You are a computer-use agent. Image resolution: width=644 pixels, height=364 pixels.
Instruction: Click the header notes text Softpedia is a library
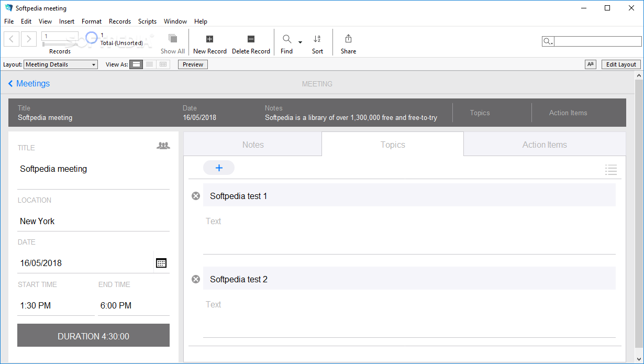(x=351, y=118)
